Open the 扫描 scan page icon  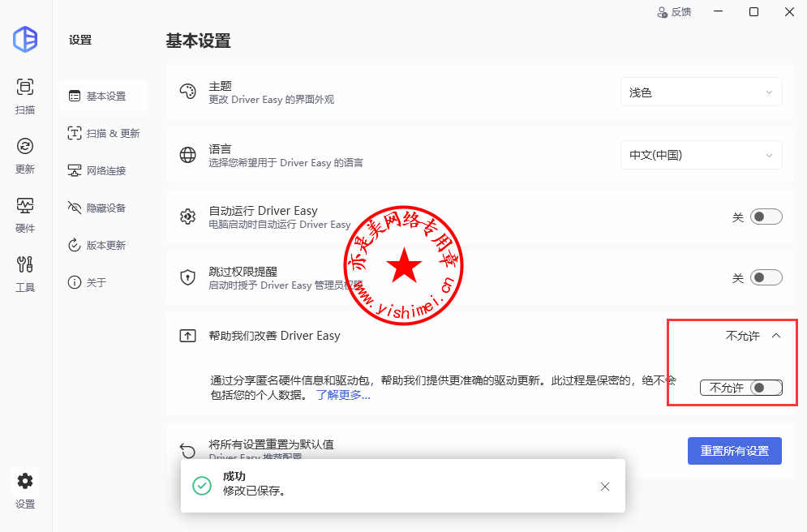coord(24,87)
